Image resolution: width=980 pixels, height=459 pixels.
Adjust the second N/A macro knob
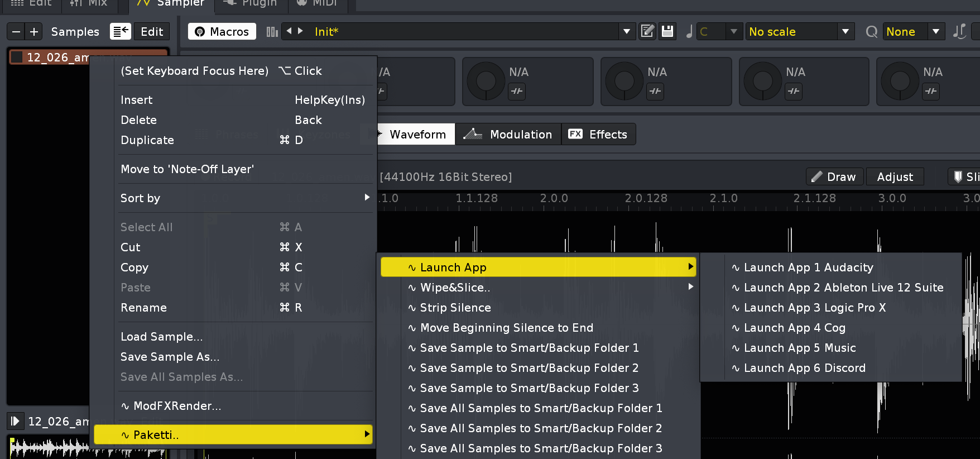coord(486,81)
